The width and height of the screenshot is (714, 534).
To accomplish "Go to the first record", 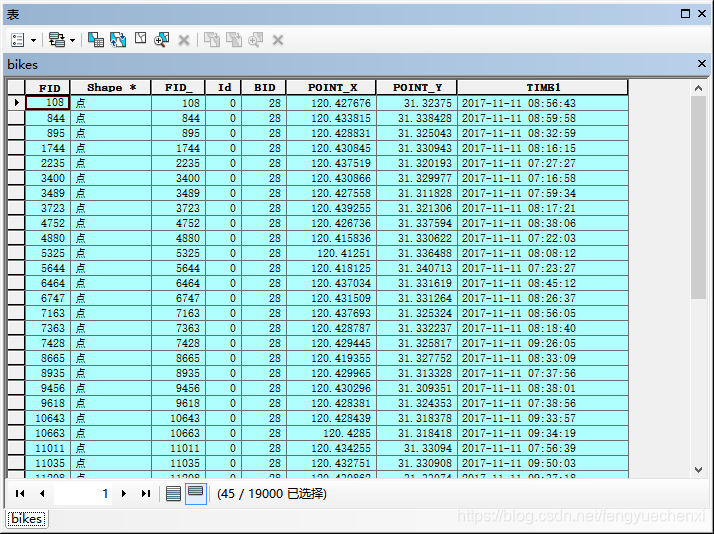I will pyautogui.click(x=20, y=493).
